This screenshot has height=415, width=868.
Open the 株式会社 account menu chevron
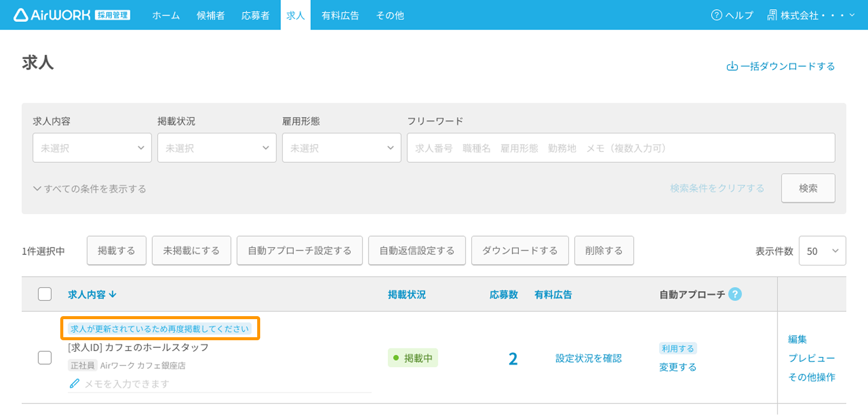(852, 15)
